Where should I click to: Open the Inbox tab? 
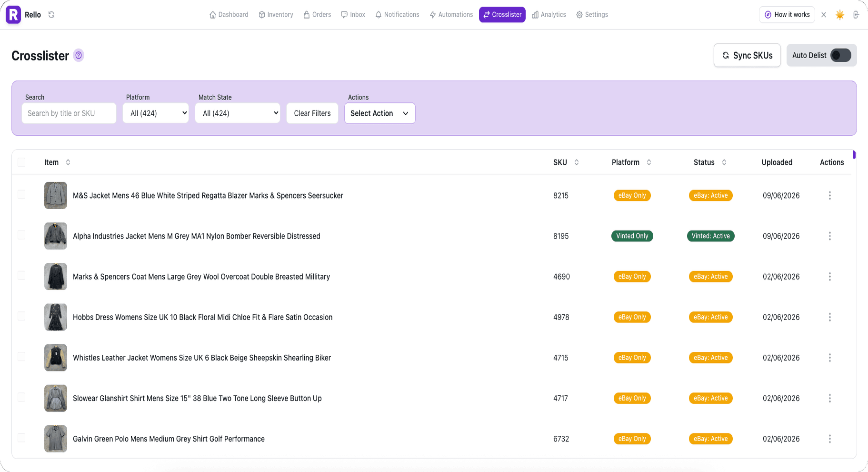click(x=353, y=15)
